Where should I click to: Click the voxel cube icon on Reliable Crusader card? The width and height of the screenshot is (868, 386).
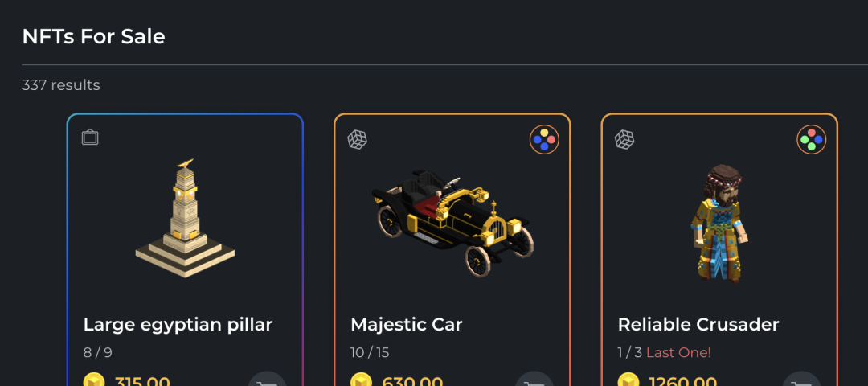point(624,140)
